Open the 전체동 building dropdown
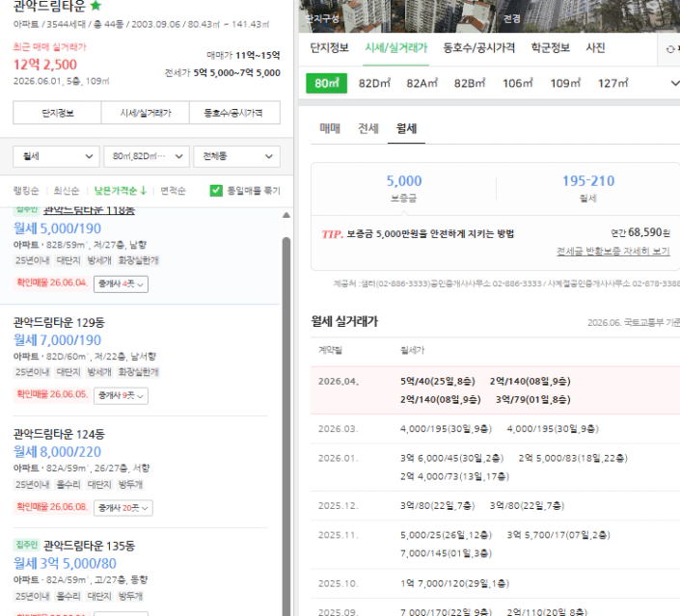Image resolution: width=680 pixels, height=616 pixels. (236, 156)
